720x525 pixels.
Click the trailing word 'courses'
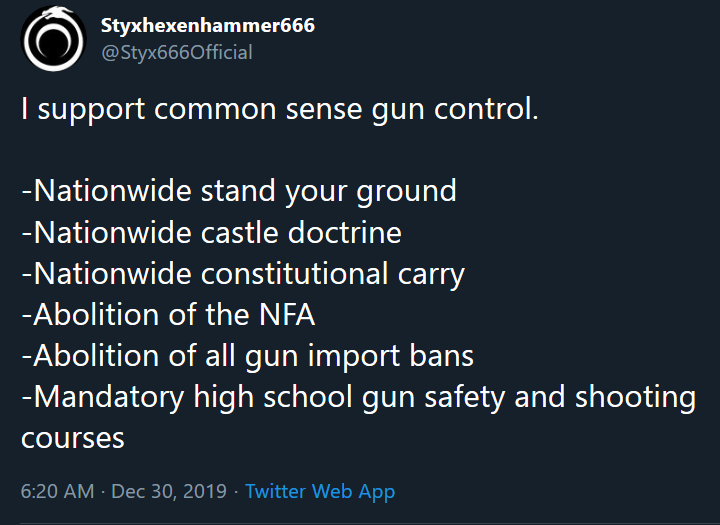[73, 438]
